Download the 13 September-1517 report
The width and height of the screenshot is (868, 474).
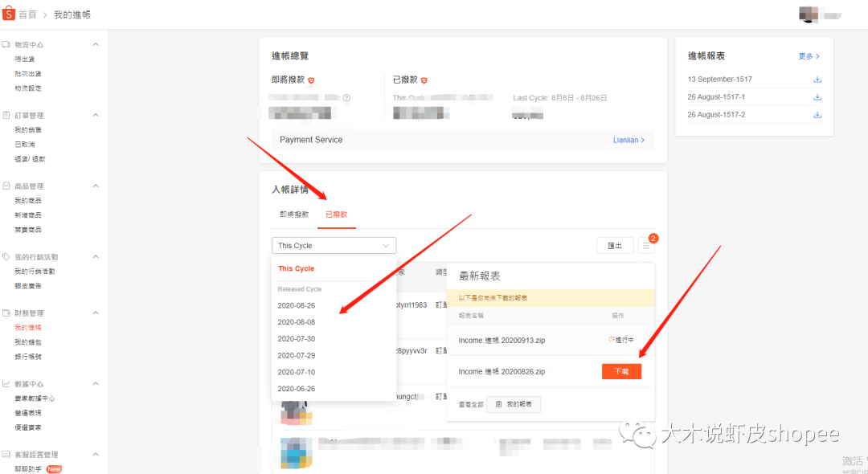tap(817, 79)
